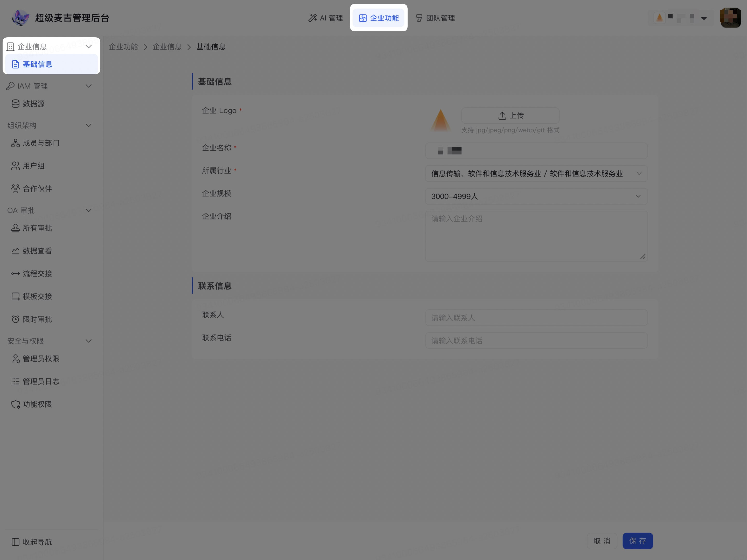Click the 取消 button

(x=602, y=541)
